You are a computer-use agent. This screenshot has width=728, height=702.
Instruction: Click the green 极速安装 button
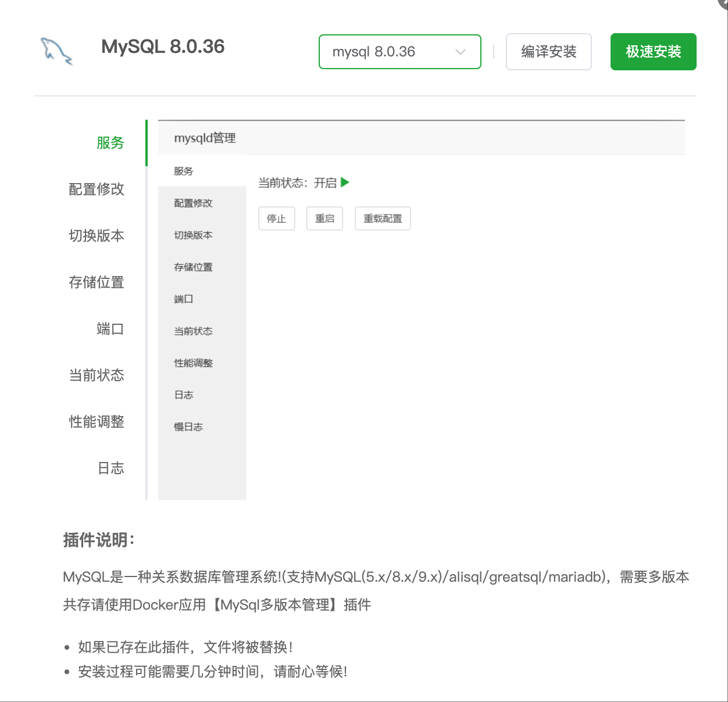(653, 52)
